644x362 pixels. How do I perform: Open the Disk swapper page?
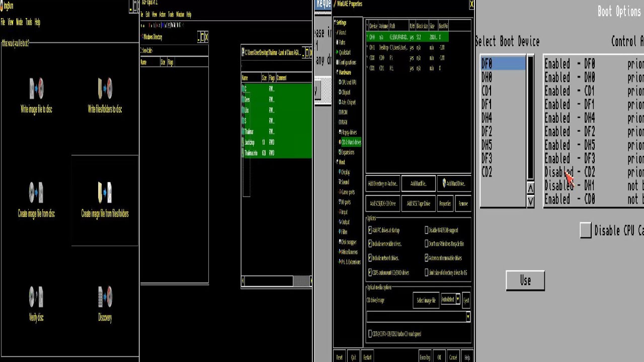(x=349, y=242)
